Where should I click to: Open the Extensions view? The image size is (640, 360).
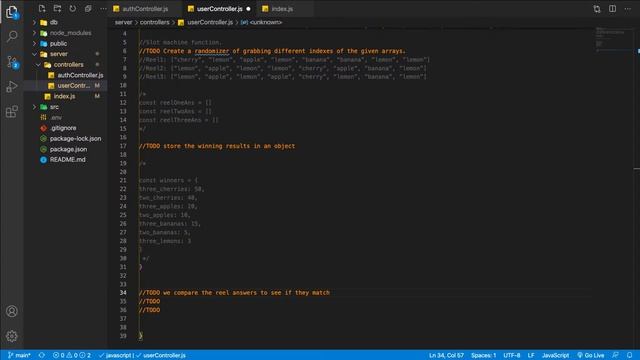click(x=12, y=111)
